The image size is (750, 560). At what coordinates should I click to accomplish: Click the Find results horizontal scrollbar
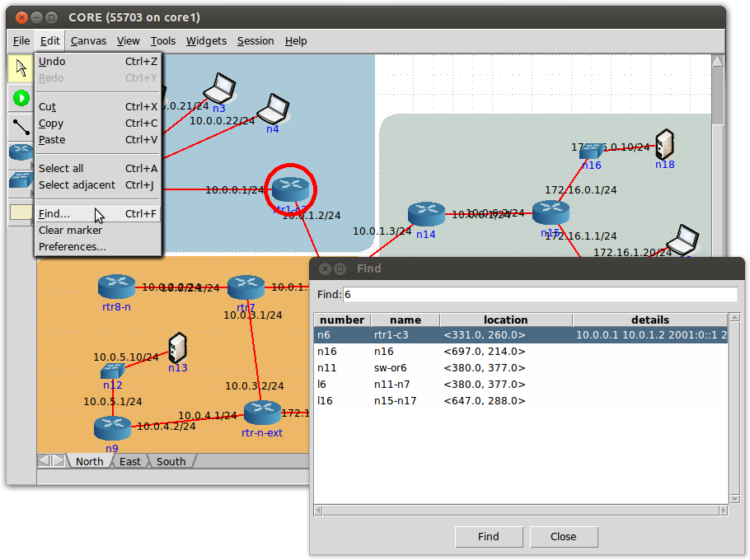point(521,511)
